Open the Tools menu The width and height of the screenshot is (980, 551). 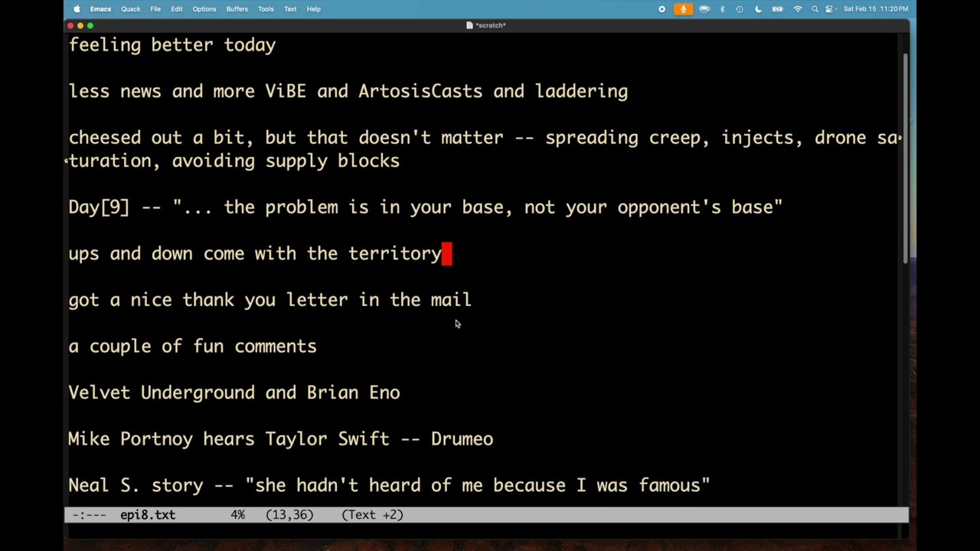click(x=266, y=9)
